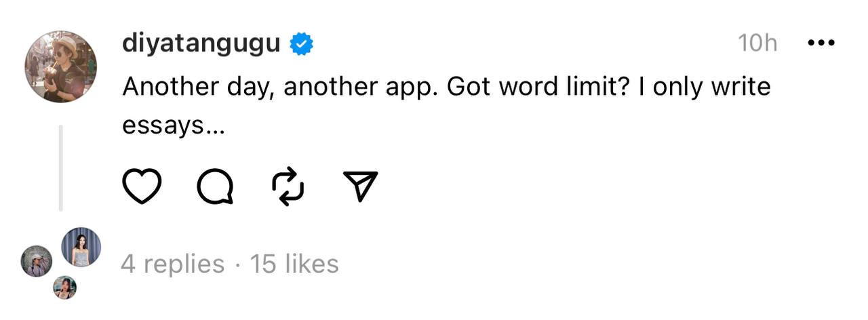Visit the diyatangugu username link
Image resolution: width=868 pixels, height=320 pixels.
coord(201,43)
